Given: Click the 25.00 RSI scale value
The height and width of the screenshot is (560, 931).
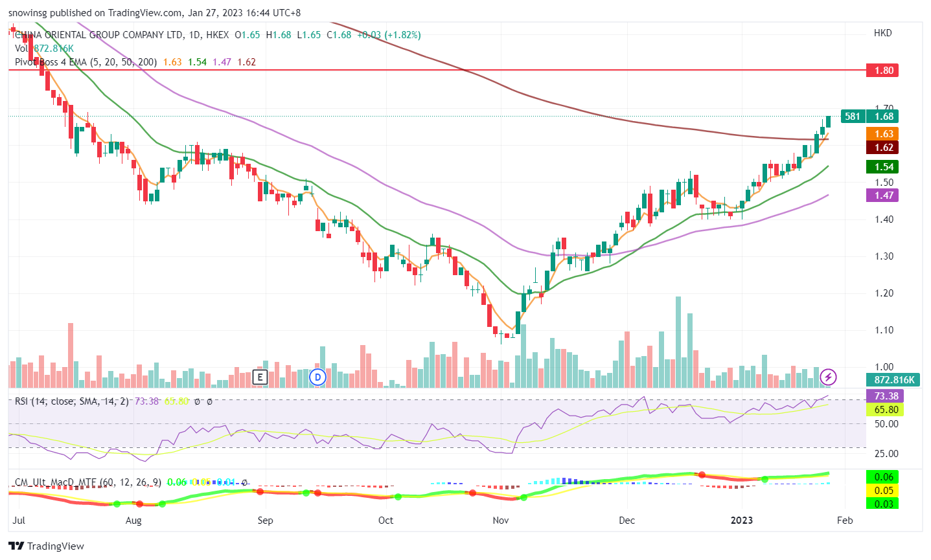Looking at the screenshot, I should (x=886, y=454).
